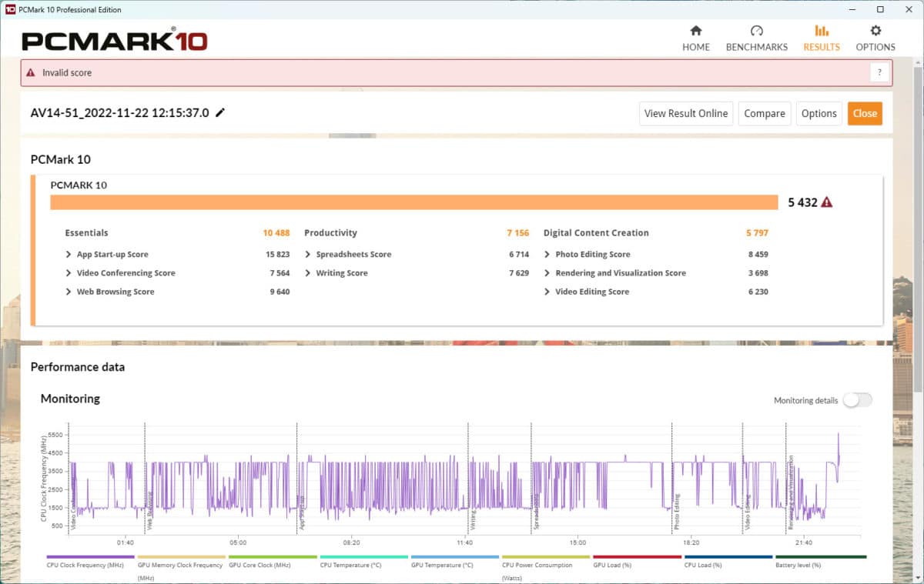Toggle GPU Core Clock legend swatch
This screenshot has height=584, width=924.
(x=273, y=556)
